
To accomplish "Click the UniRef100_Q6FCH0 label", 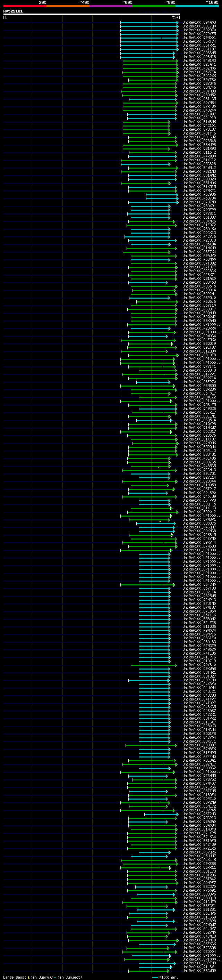I will tap(199, 585).
